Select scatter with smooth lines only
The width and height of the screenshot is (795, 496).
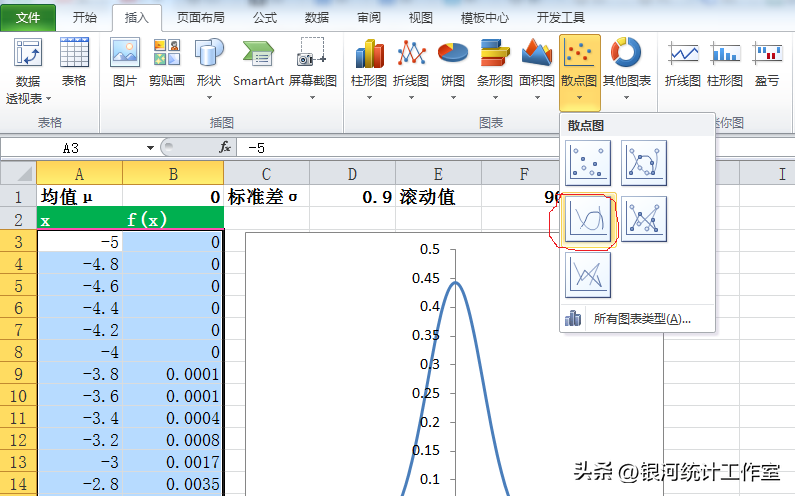click(x=588, y=219)
